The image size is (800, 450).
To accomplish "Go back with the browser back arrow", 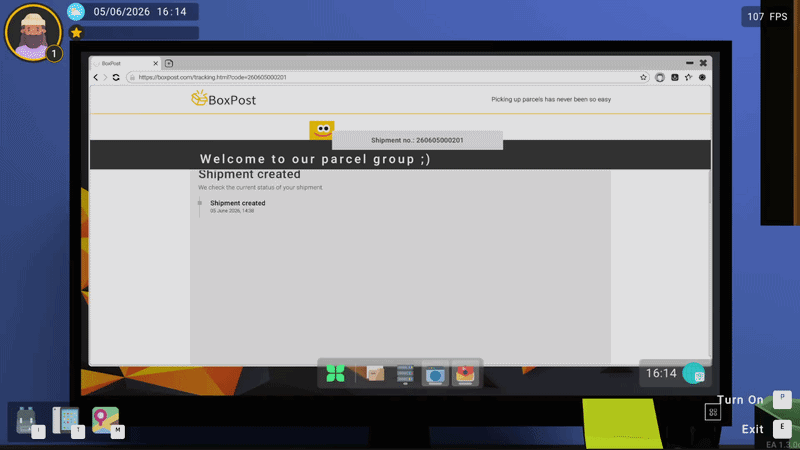I will pyautogui.click(x=95, y=78).
